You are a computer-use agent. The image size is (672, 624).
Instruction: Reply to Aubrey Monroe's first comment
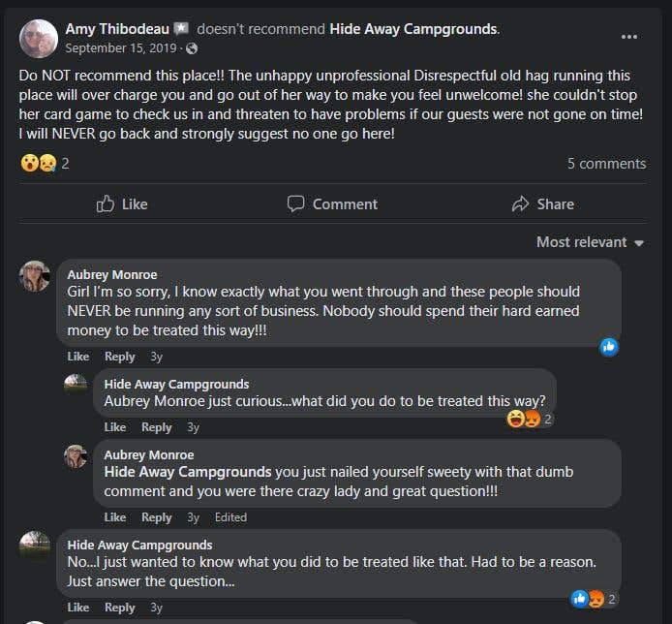click(x=120, y=357)
